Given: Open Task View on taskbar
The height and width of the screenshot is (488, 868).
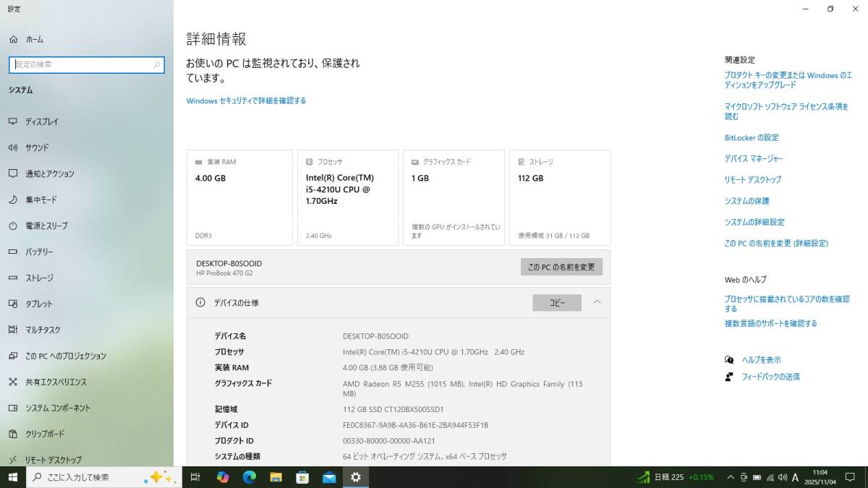Looking at the screenshot, I should point(195,477).
